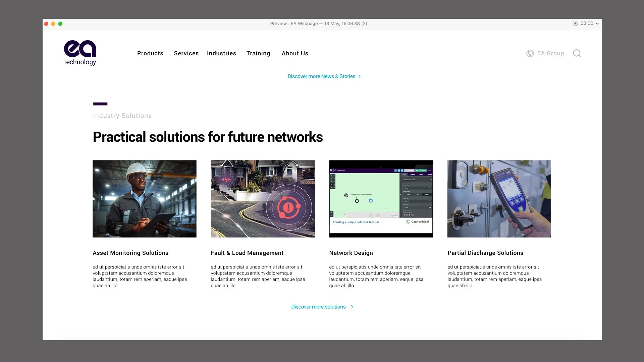Expand the 00:00 timer dropdown chevron
644x362 pixels.
click(597, 24)
